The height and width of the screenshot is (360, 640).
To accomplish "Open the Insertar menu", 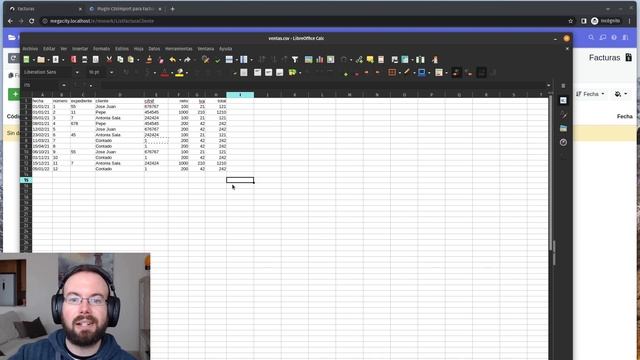I will click(x=80, y=49).
